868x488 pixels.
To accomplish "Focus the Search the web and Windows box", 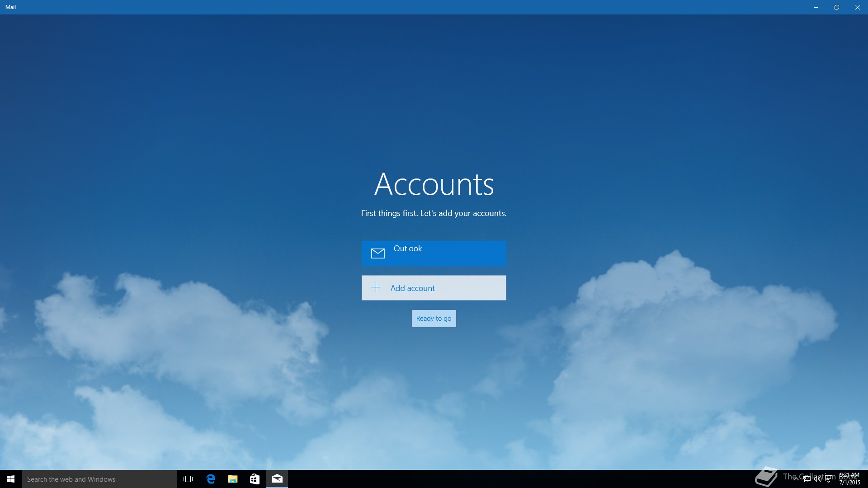I will click(x=99, y=479).
